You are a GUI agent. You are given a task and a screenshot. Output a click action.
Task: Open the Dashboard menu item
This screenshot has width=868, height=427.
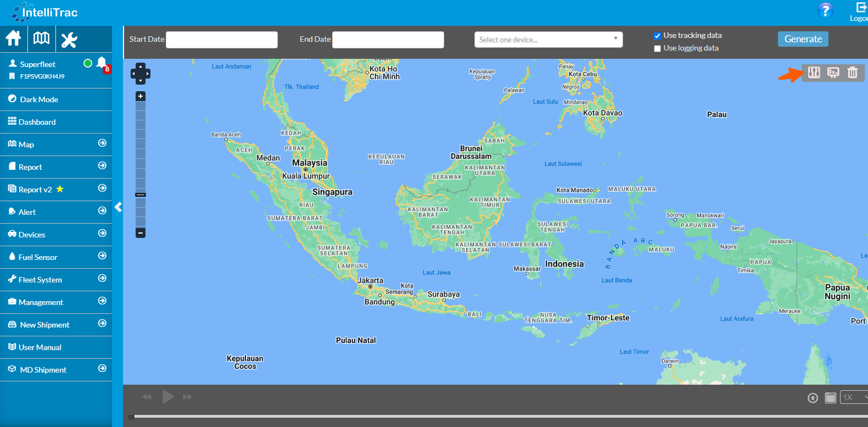pos(37,122)
